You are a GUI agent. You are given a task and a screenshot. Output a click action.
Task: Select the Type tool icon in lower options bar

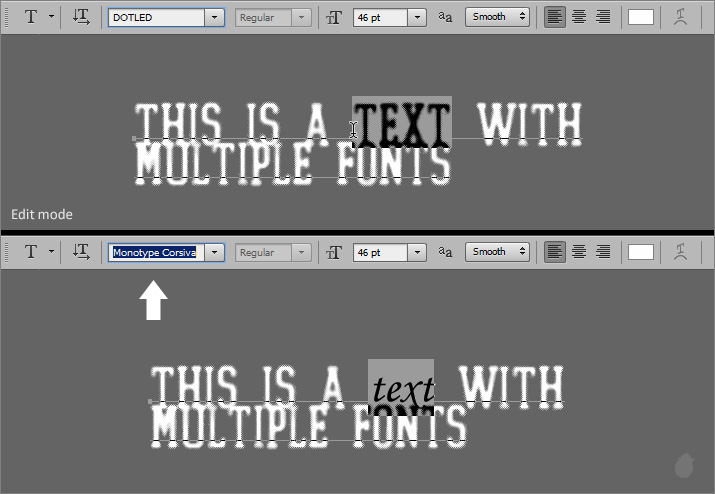(x=31, y=252)
